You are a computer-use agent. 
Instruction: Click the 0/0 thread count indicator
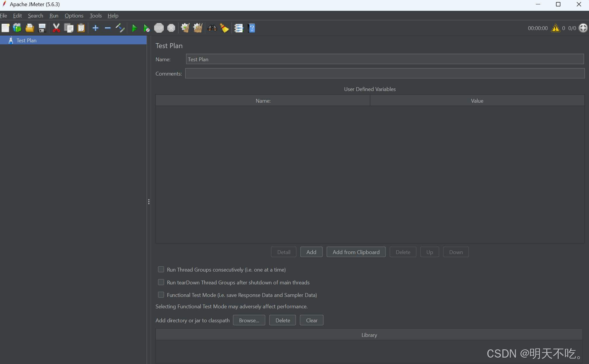tap(572, 28)
